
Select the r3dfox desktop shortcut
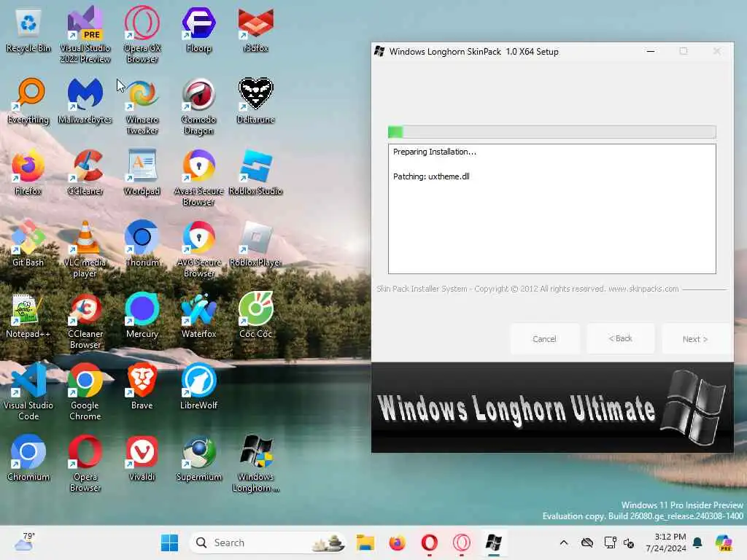256,29
